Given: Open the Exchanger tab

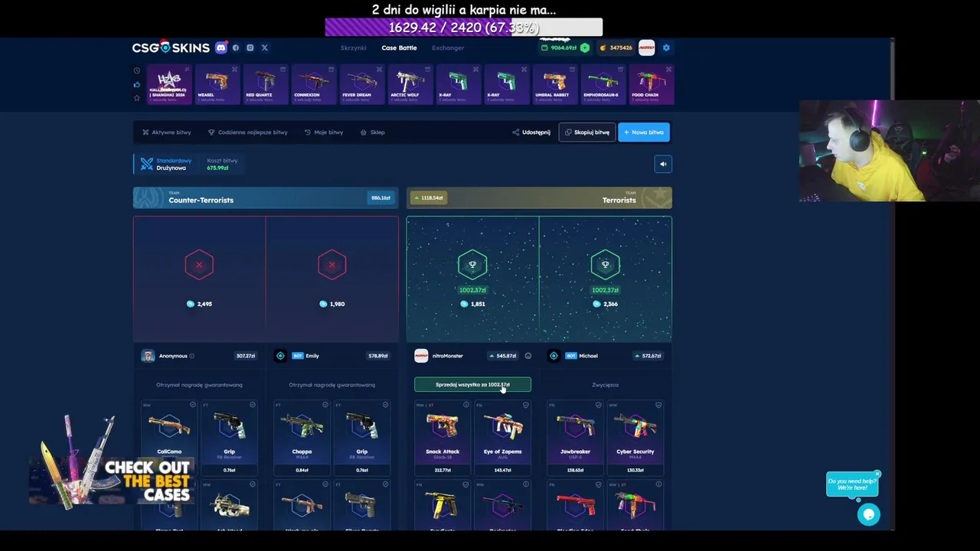Looking at the screenshot, I should coord(448,47).
